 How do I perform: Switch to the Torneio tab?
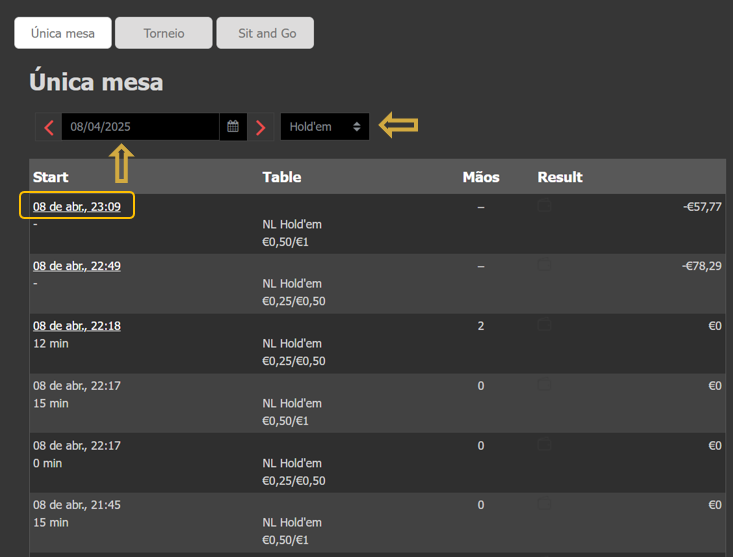tap(164, 33)
